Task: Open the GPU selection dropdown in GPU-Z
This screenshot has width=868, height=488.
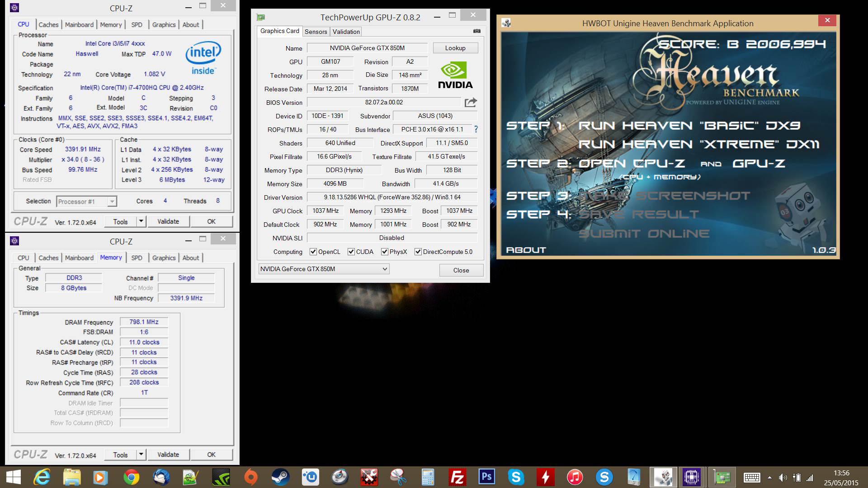Action: [x=324, y=269]
